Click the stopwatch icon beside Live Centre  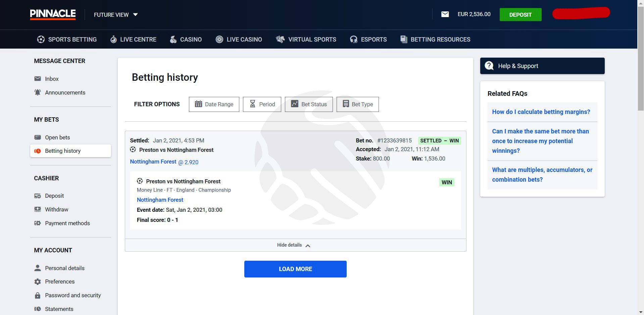pyautogui.click(x=114, y=40)
